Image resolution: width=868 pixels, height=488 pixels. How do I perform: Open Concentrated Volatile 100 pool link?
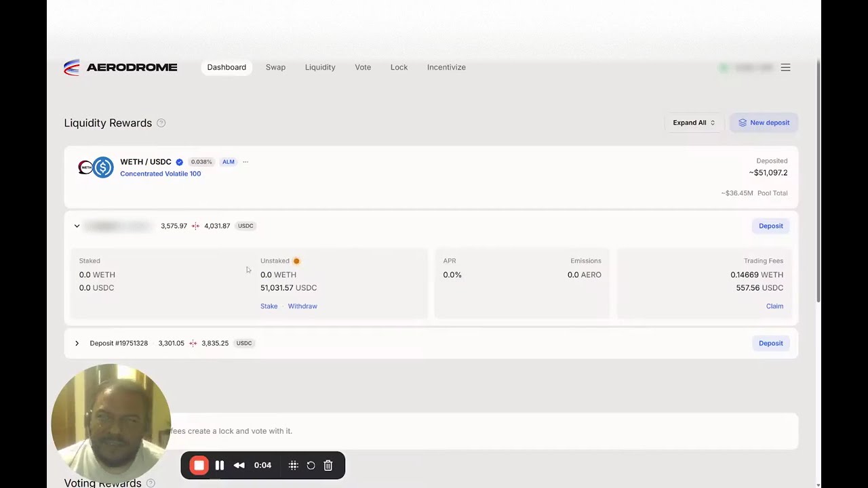coord(160,174)
